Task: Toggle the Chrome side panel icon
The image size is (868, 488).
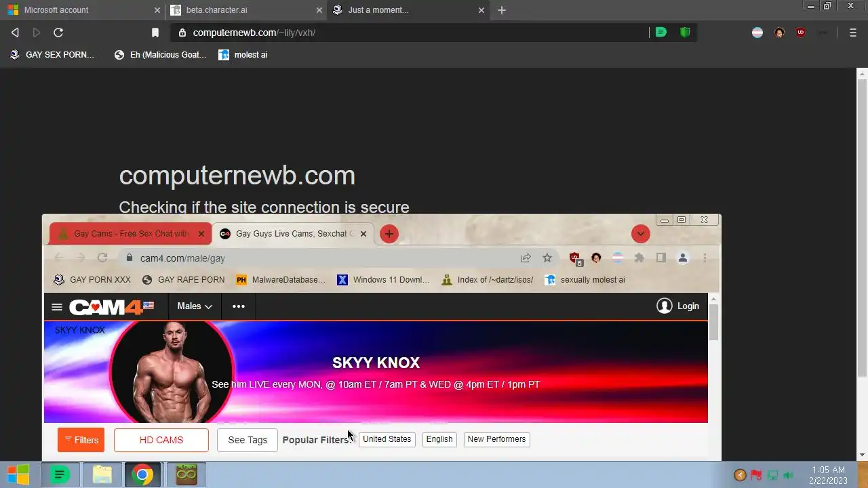Action: pyautogui.click(x=660, y=258)
